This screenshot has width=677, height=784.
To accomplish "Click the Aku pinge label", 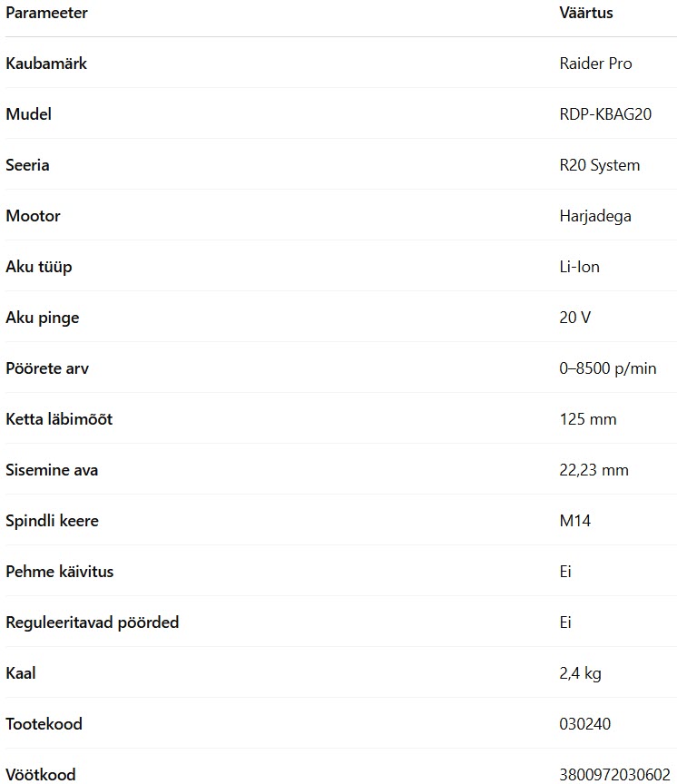I will tap(43, 318).
